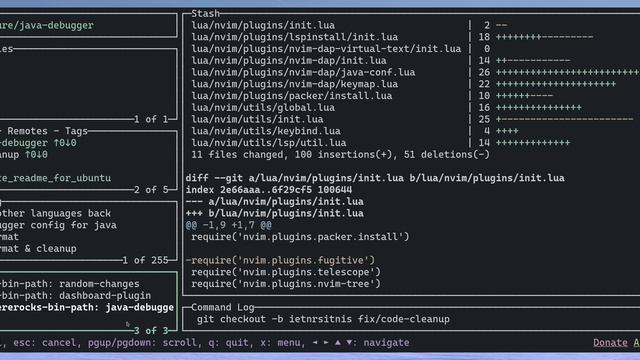Screen dimensions: 640x360
Task: Switch to the Tags tab
Action: (76, 131)
